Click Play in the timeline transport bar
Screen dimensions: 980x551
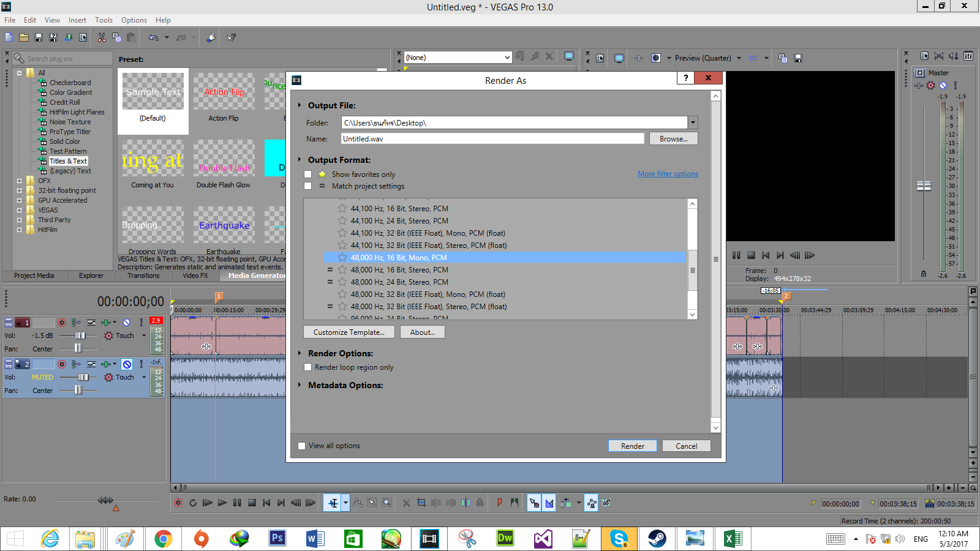click(x=222, y=503)
